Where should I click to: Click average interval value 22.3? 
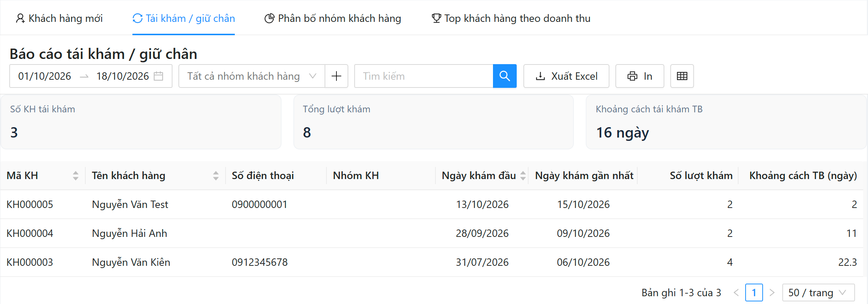(848, 262)
